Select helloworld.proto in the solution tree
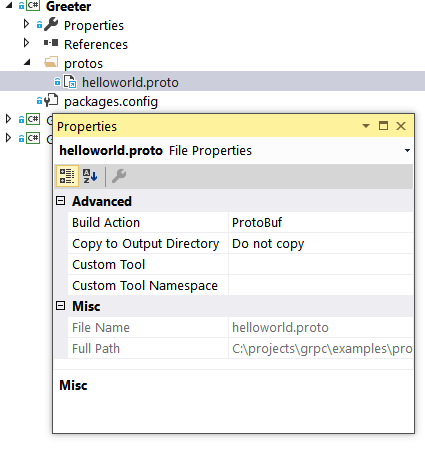 click(130, 82)
